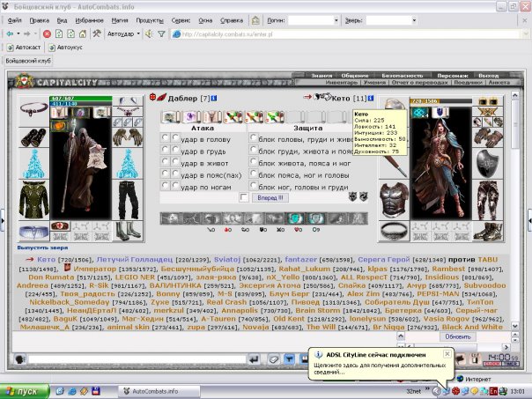Click the red stop button in toolbar
Viewport: 532px width, 399px height.
pos(48,34)
